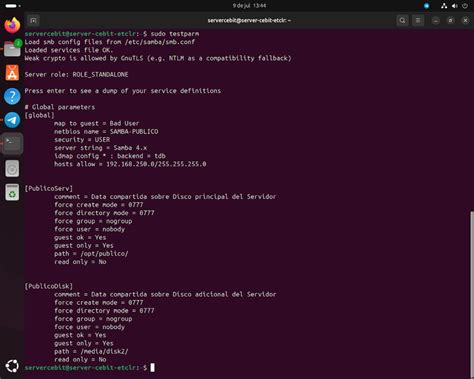Click 'path = /opt/publico/' line
The width and height of the screenshot is (474, 379).
click(x=91, y=254)
